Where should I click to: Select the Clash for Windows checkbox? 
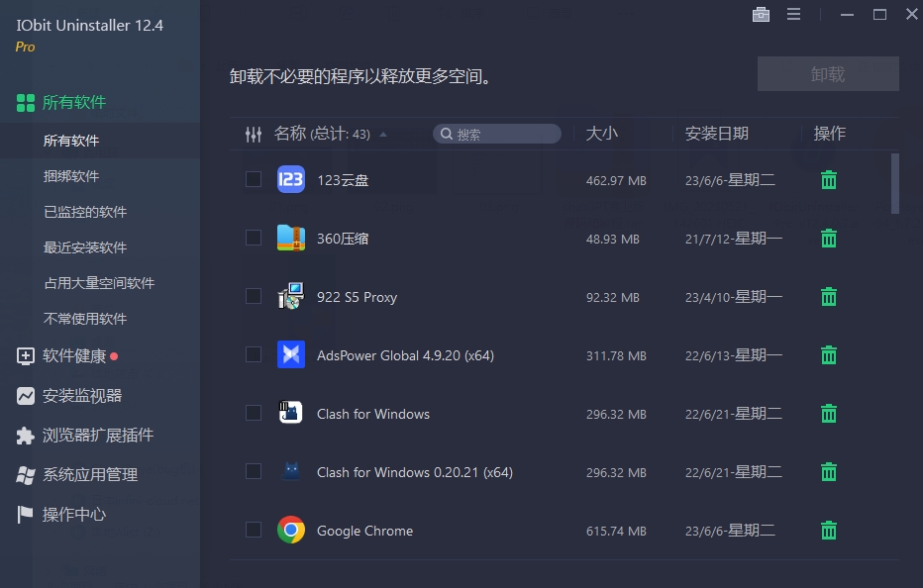pos(253,414)
